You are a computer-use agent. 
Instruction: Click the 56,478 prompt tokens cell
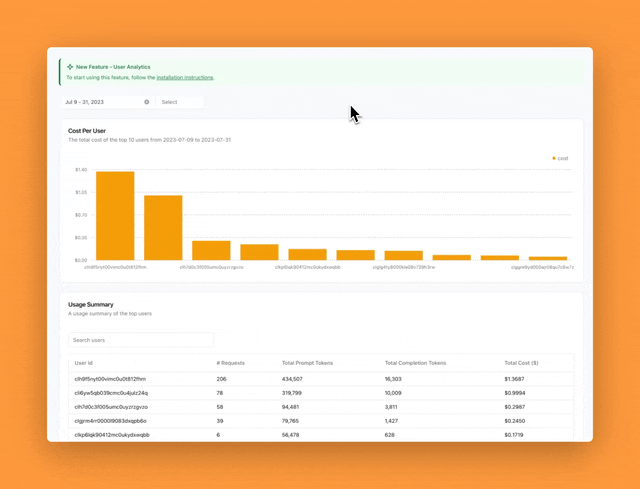tap(290, 435)
